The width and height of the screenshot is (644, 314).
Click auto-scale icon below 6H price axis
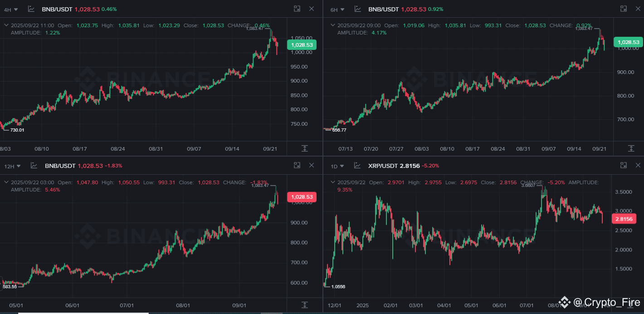click(631, 148)
